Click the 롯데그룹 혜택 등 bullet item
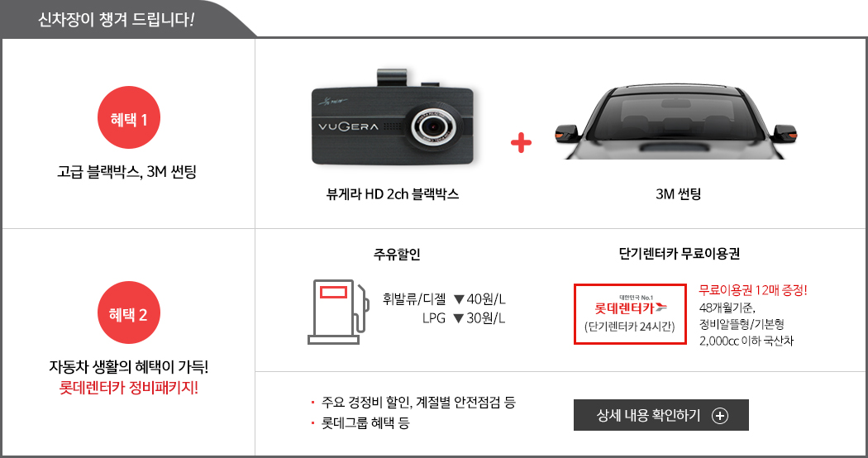 click(x=365, y=423)
